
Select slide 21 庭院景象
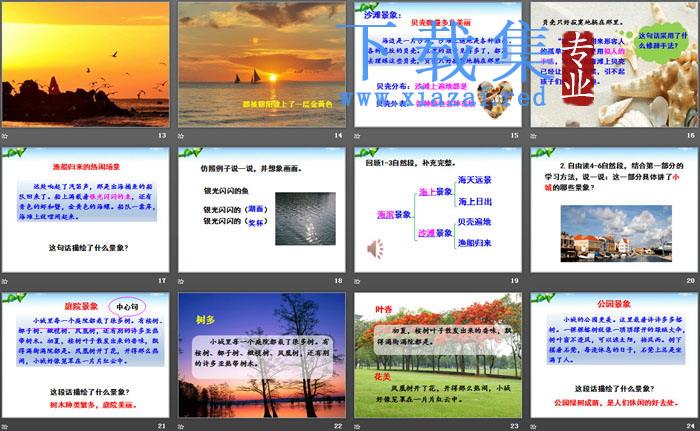[85, 355]
